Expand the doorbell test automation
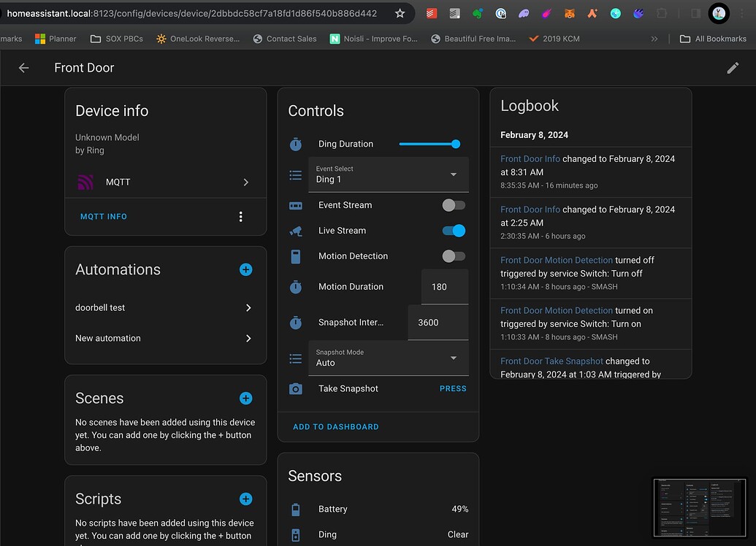Viewport: 756px width, 546px height. (165, 307)
